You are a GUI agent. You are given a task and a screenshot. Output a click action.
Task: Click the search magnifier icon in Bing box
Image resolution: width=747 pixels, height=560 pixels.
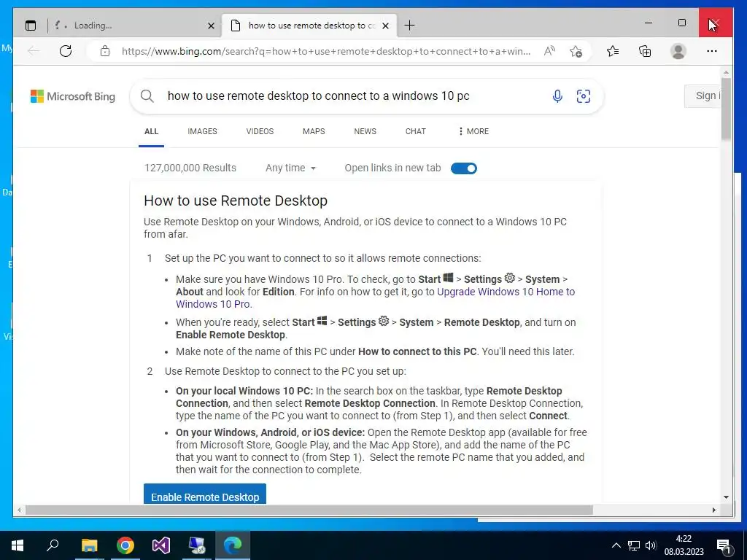147,96
